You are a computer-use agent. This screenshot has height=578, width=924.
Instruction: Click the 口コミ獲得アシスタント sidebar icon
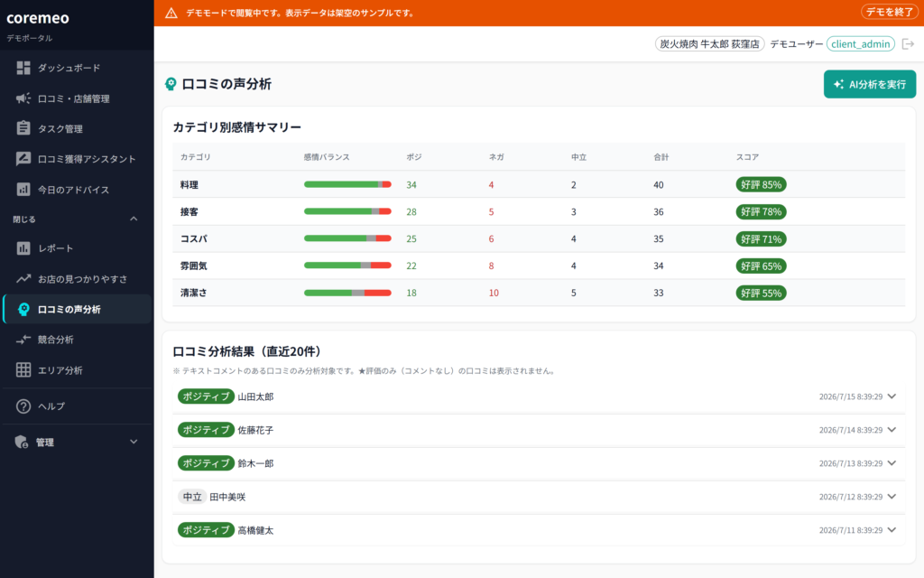pos(23,159)
